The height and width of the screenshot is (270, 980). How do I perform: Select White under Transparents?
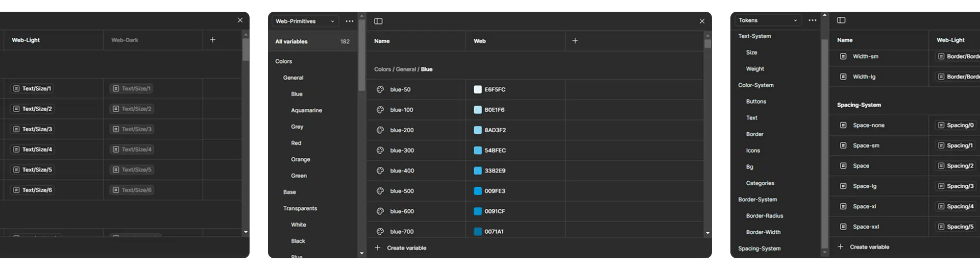[299, 225]
